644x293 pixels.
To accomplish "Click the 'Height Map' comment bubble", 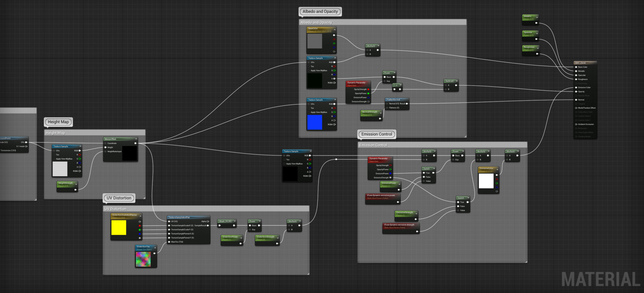I will coord(58,122).
